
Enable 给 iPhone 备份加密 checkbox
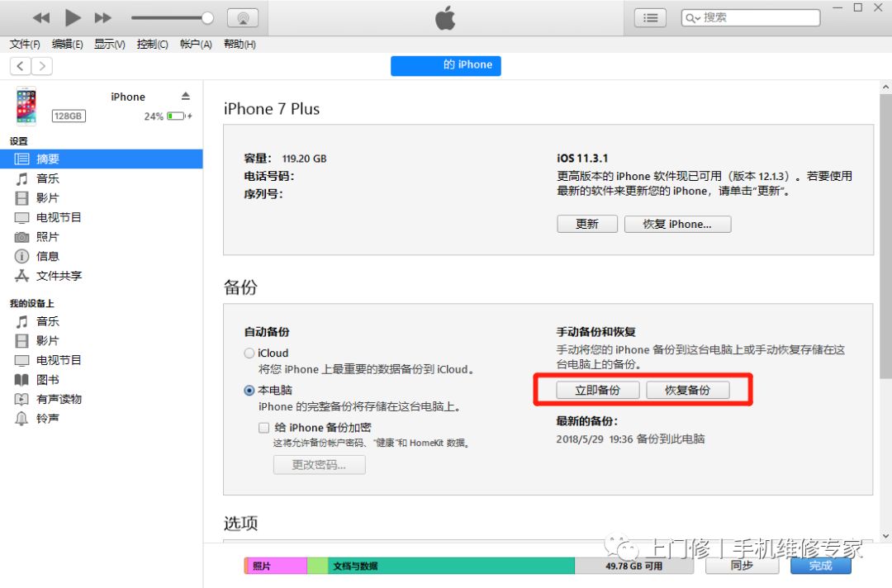(264, 428)
